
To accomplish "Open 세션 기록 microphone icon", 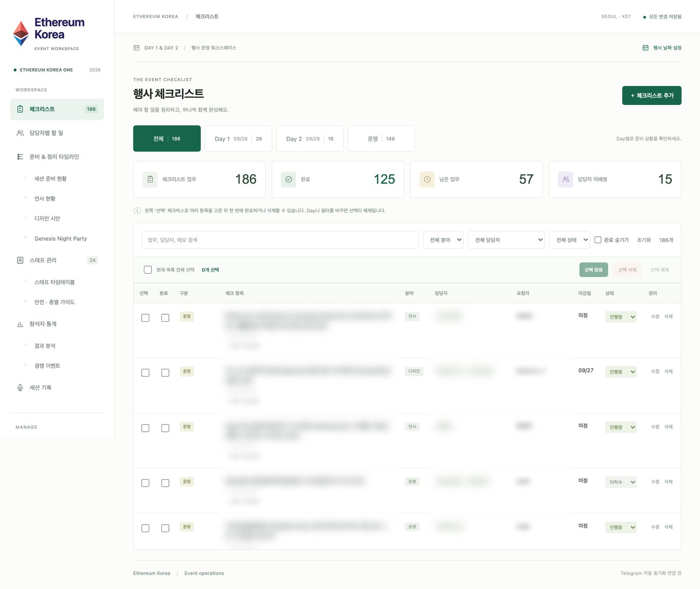I will [20, 388].
